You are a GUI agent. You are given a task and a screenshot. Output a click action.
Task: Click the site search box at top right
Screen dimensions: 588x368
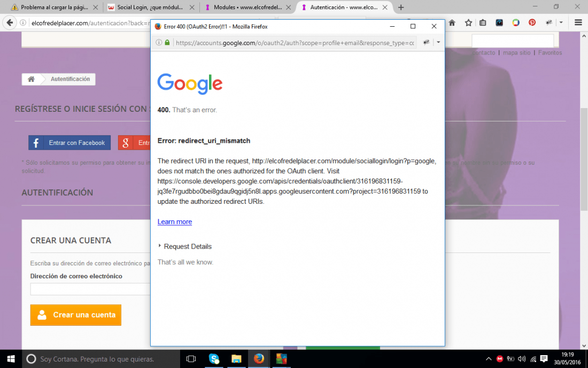coord(513,41)
